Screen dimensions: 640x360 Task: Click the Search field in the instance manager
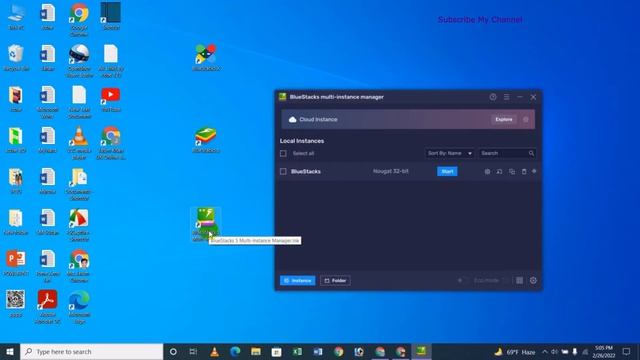pos(506,153)
